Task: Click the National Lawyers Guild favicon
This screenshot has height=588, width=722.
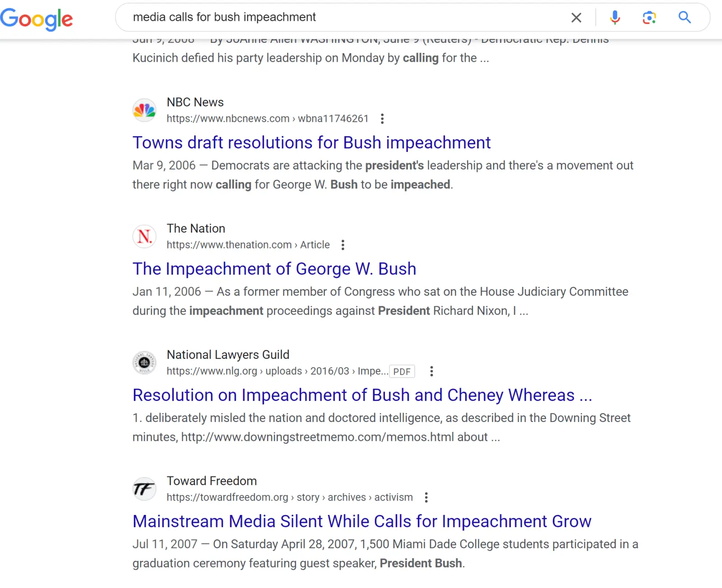Action: point(144,363)
